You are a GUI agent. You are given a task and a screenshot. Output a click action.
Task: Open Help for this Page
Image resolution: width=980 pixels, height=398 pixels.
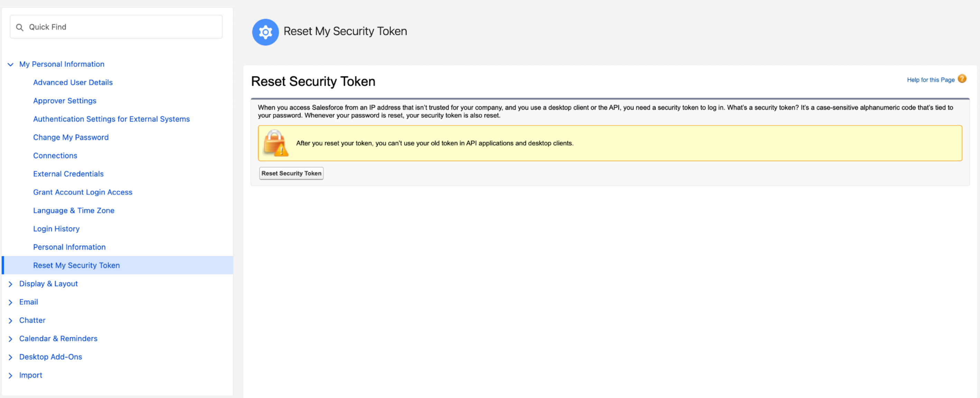point(931,79)
